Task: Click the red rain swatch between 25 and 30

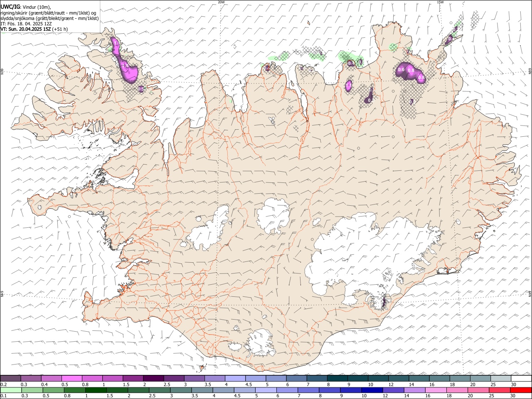Action: [x=499, y=390]
